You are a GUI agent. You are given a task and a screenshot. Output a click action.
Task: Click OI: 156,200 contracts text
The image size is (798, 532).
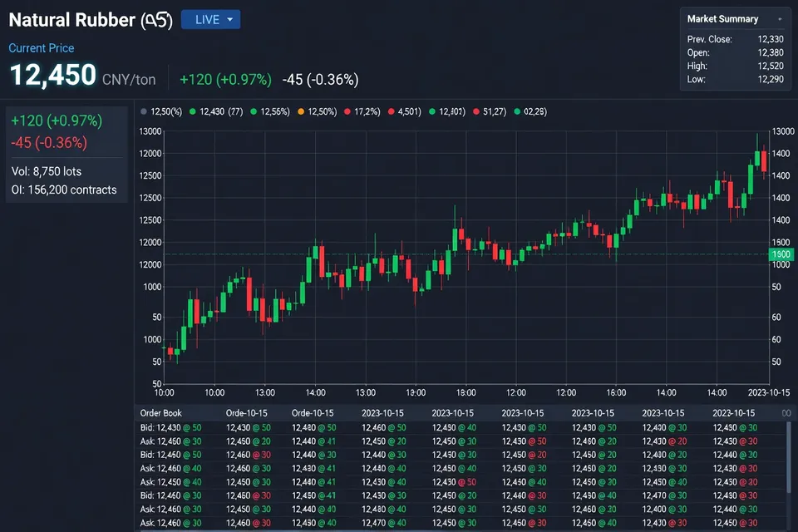tap(64, 190)
